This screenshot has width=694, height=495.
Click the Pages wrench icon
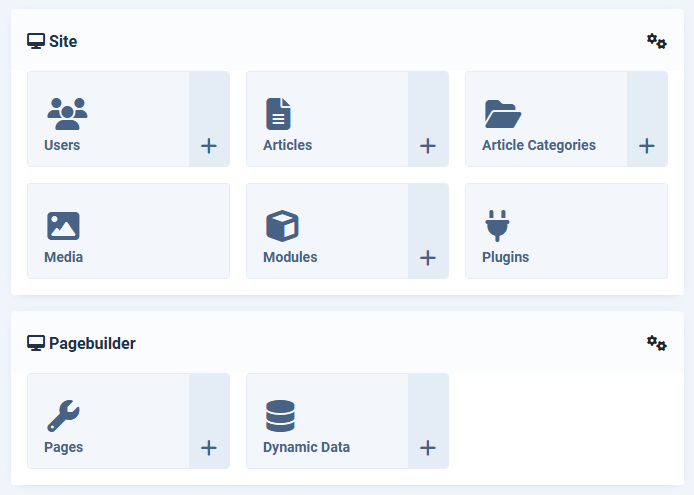pyautogui.click(x=63, y=415)
